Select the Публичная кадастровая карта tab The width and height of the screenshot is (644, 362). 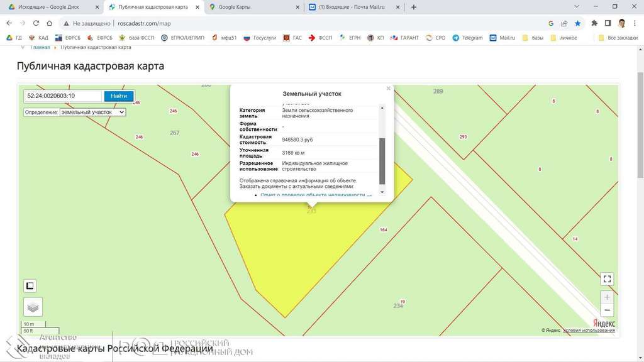[x=153, y=7]
